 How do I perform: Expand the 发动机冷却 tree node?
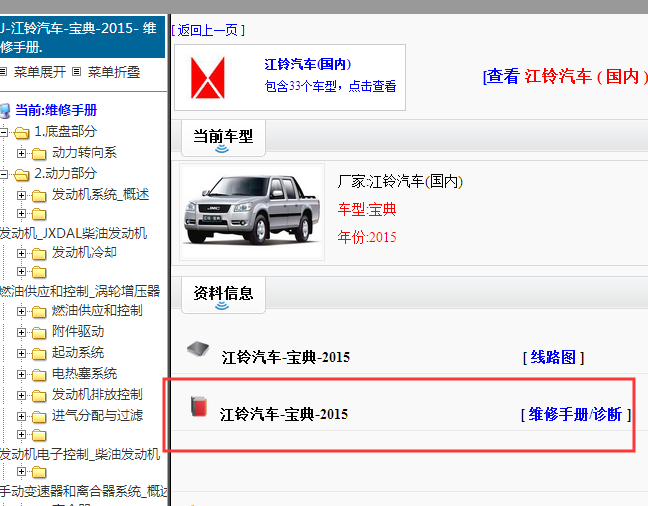(21, 253)
